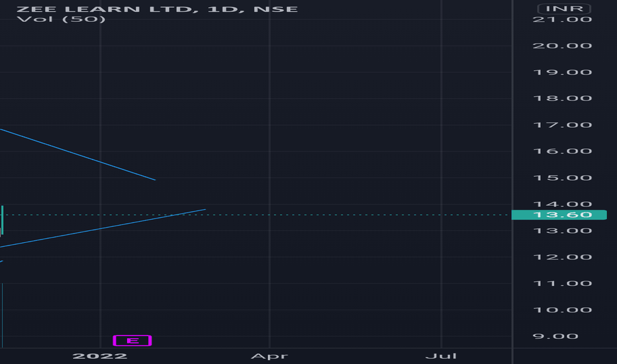Click the 19.00 price axis label
The height and width of the screenshot is (364, 617).
(562, 72)
